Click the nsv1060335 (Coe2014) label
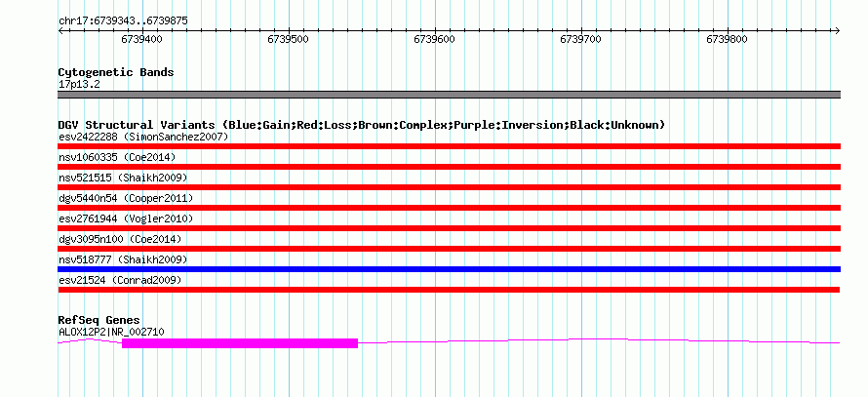The image size is (868, 397). tap(117, 157)
